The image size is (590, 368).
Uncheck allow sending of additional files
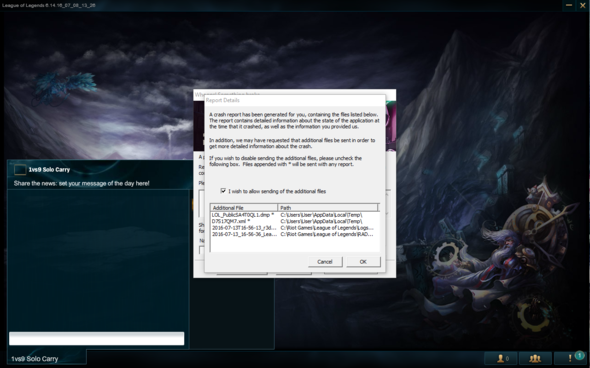(223, 191)
